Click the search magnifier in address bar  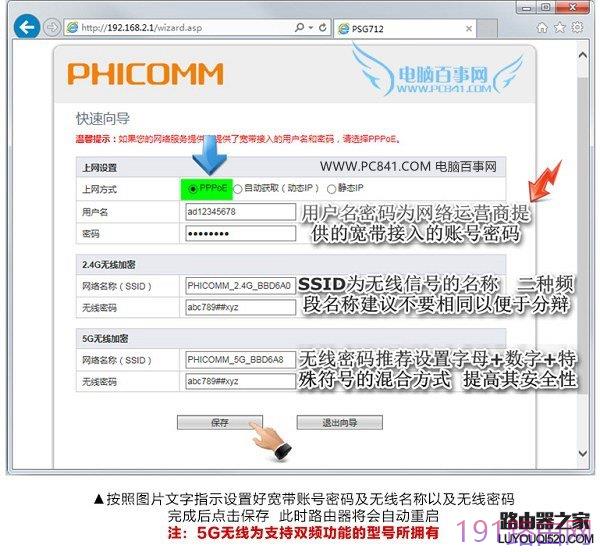click(299, 28)
